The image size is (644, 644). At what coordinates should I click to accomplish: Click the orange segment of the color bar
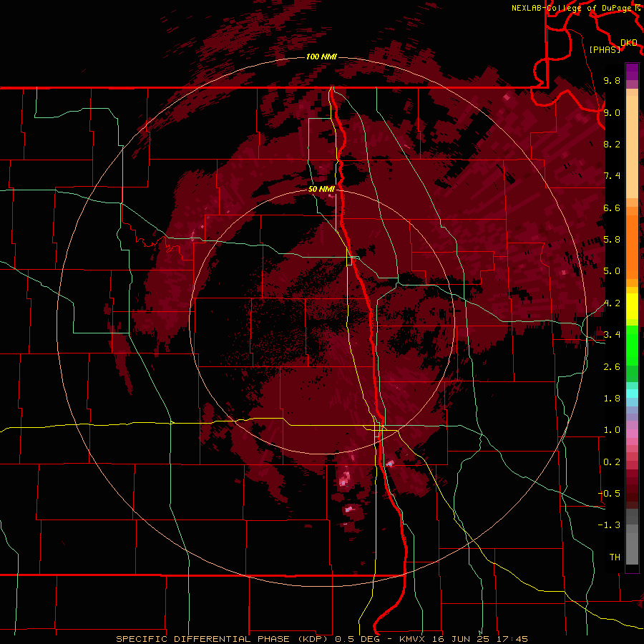coord(632,246)
